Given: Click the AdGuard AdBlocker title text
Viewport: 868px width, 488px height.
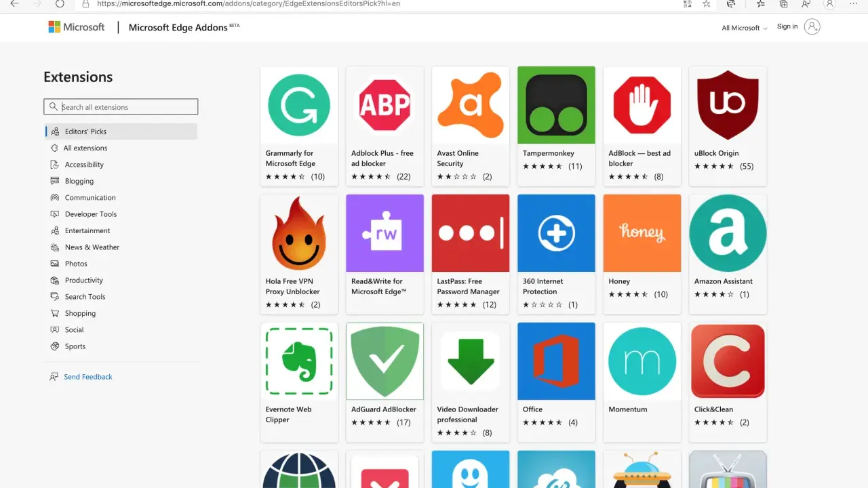Looking at the screenshot, I should tap(384, 409).
